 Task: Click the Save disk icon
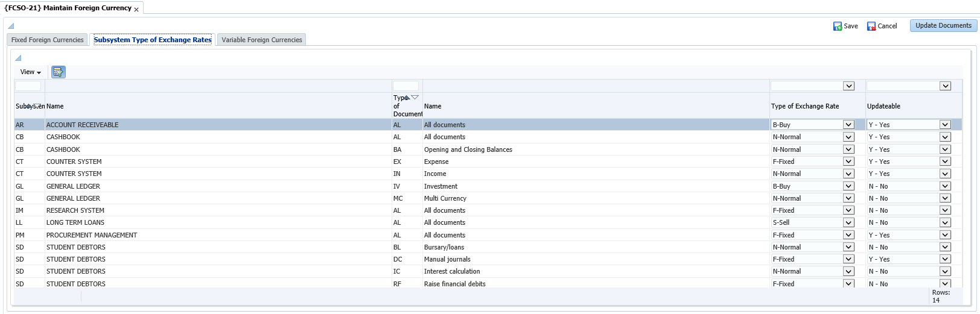(x=838, y=26)
